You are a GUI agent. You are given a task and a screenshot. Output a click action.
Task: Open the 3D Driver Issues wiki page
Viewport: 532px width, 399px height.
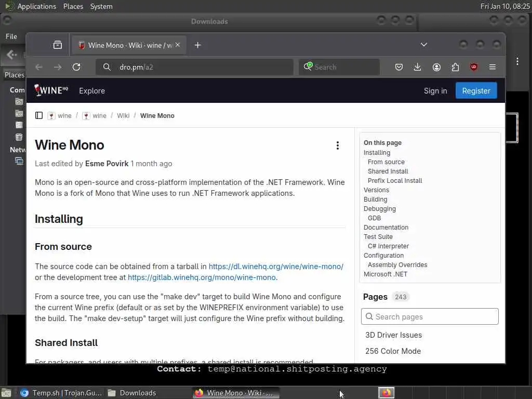click(394, 335)
